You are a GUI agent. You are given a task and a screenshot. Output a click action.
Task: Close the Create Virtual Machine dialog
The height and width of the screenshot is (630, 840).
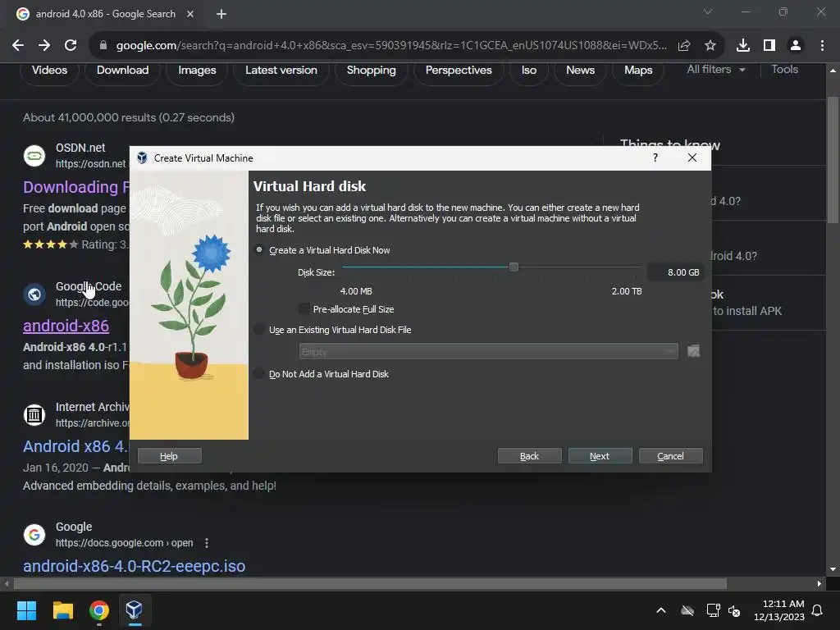point(692,157)
